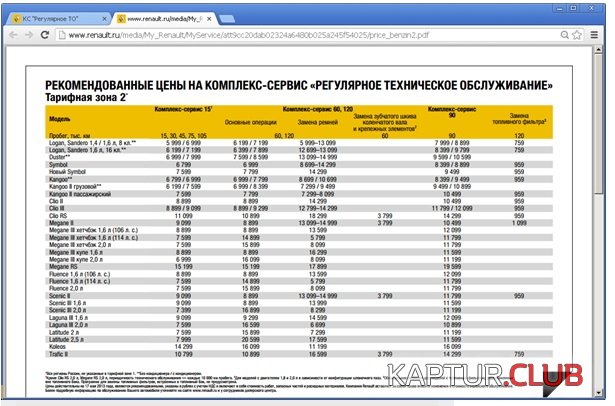Click the page icon beside the URL
The width and height of the screenshot is (615, 406).
point(62,35)
